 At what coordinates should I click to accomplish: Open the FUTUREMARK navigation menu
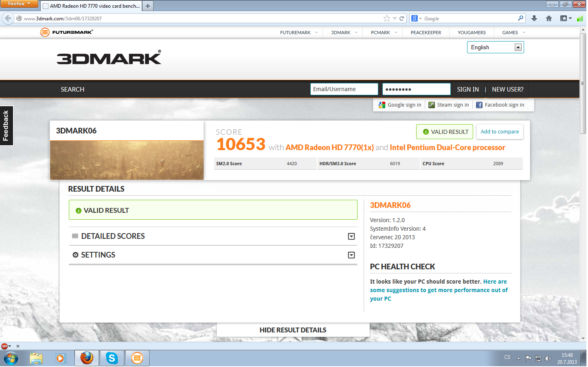click(299, 33)
